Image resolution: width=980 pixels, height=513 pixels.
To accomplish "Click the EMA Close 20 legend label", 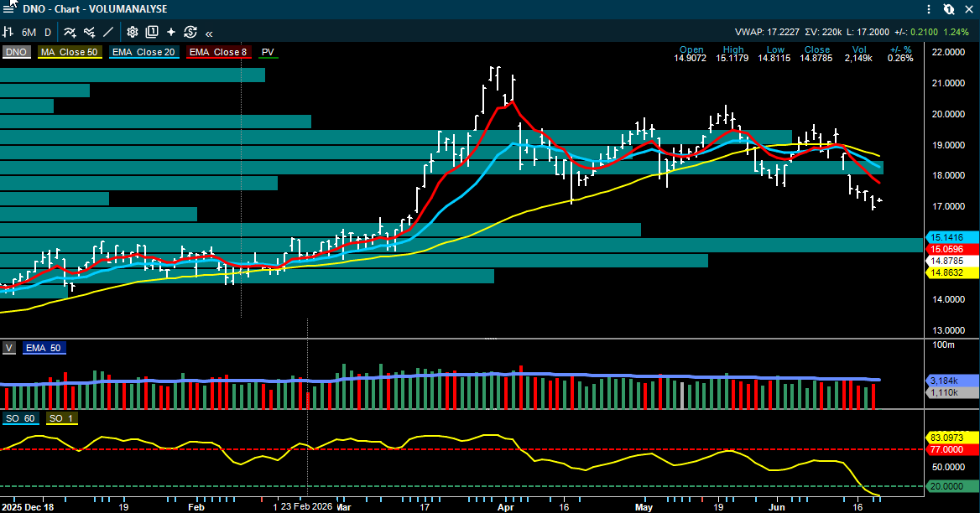I will pos(143,53).
